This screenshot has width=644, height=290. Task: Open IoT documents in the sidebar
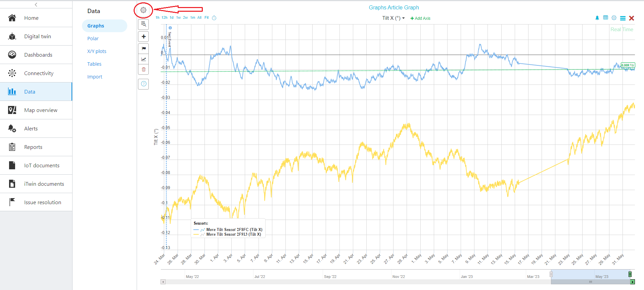[36, 165]
